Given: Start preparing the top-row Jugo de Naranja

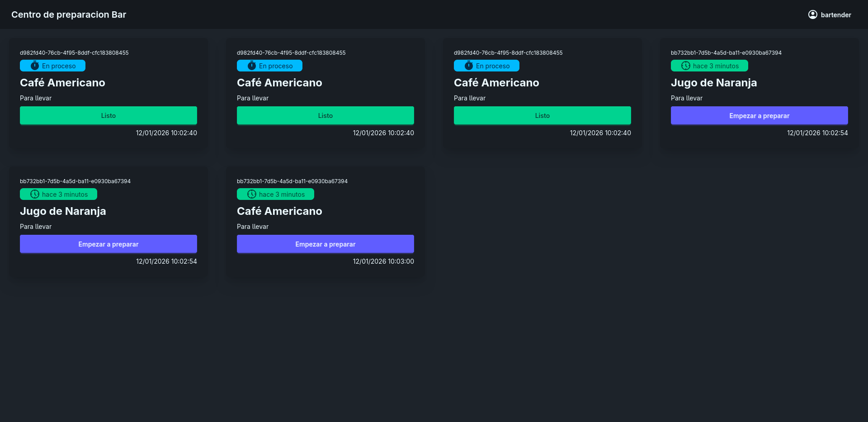Looking at the screenshot, I should [759, 115].
